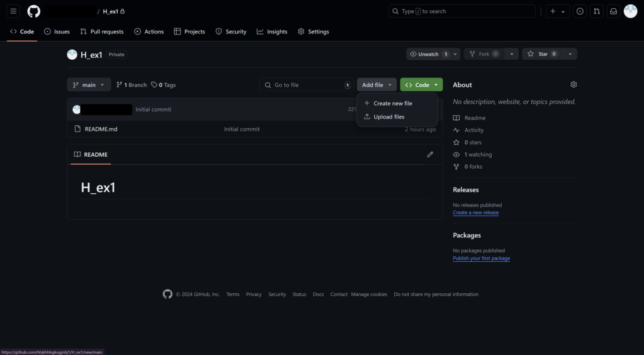The image size is (644, 355).
Task: Open create-new dropdown caret next to plus
Action: 563,11
